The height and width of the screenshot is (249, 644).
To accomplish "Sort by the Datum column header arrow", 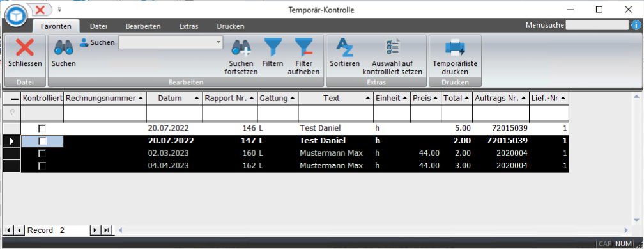I will pos(197,99).
